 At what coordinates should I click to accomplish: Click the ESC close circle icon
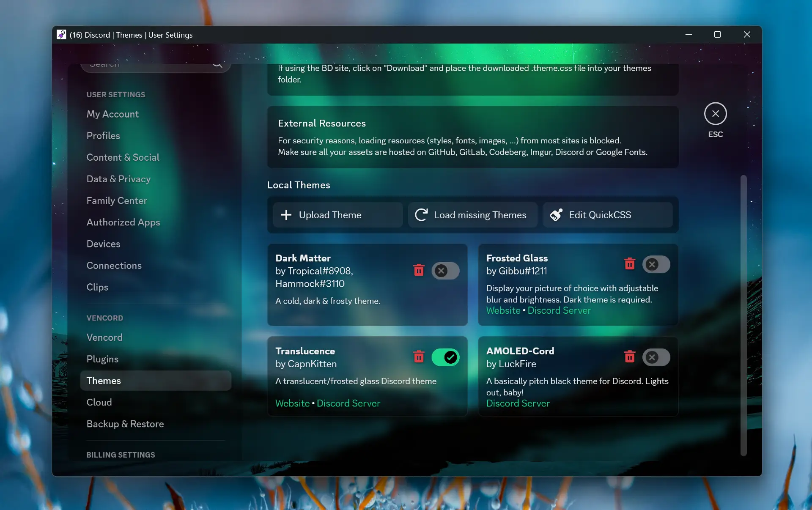point(715,113)
